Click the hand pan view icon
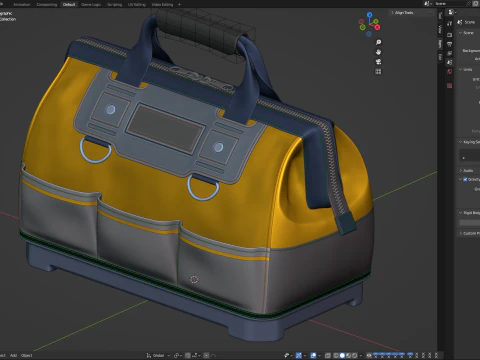Image resolution: width=480 pixels, height=360 pixels. [378, 52]
